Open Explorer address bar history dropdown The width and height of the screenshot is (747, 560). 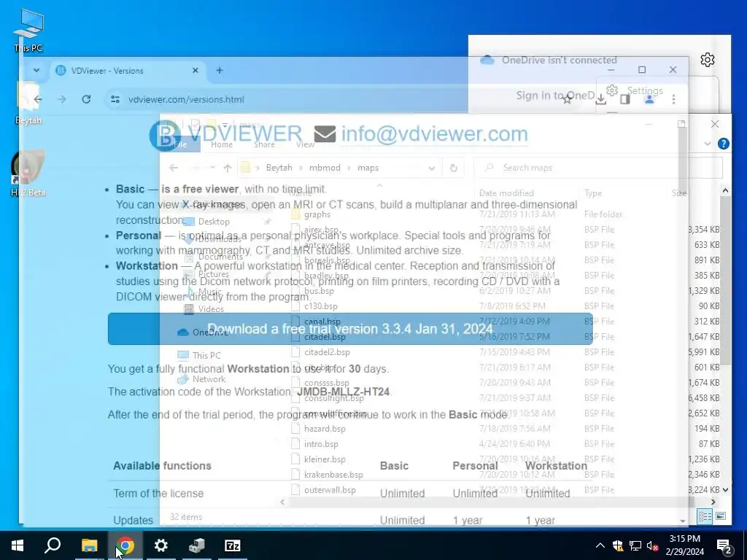pyautogui.click(x=431, y=168)
